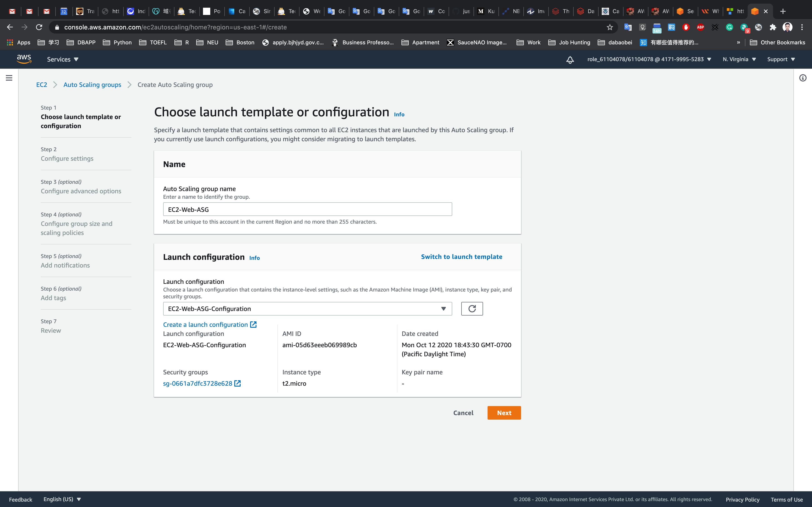This screenshot has width=812, height=507.
Task: Go to Auto Scaling groups breadcrumb
Action: point(92,85)
